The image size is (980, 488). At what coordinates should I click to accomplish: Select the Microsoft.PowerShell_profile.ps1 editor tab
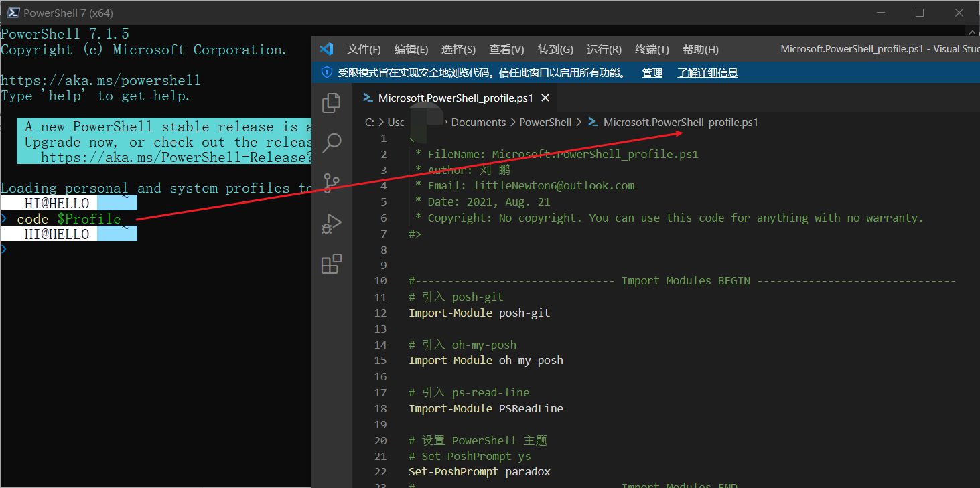[455, 98]
